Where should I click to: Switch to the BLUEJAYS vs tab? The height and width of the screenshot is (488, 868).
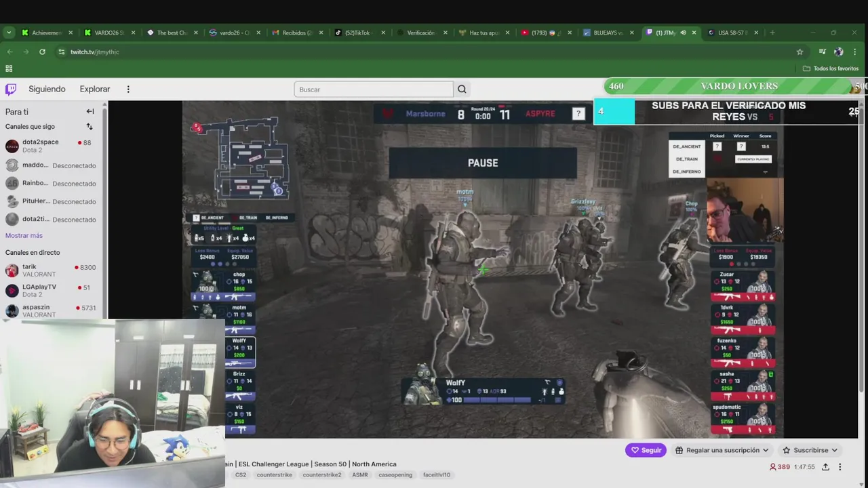click(x=608, y=33)
